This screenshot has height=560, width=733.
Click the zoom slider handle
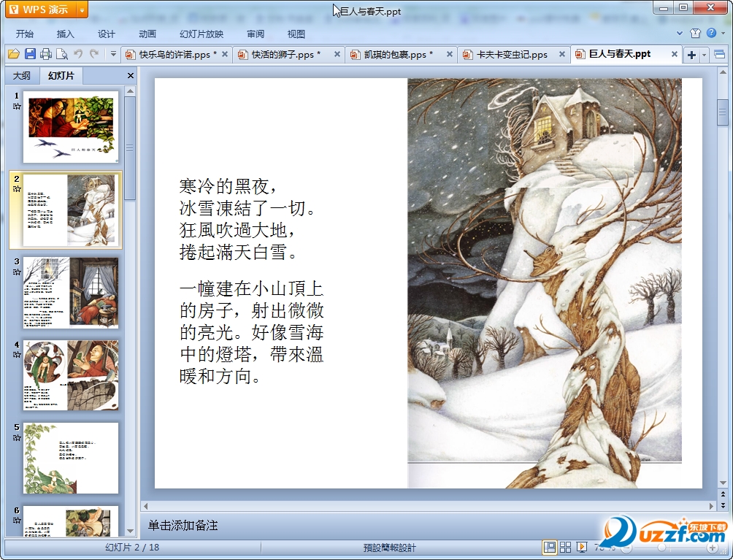tap(661, 548)
